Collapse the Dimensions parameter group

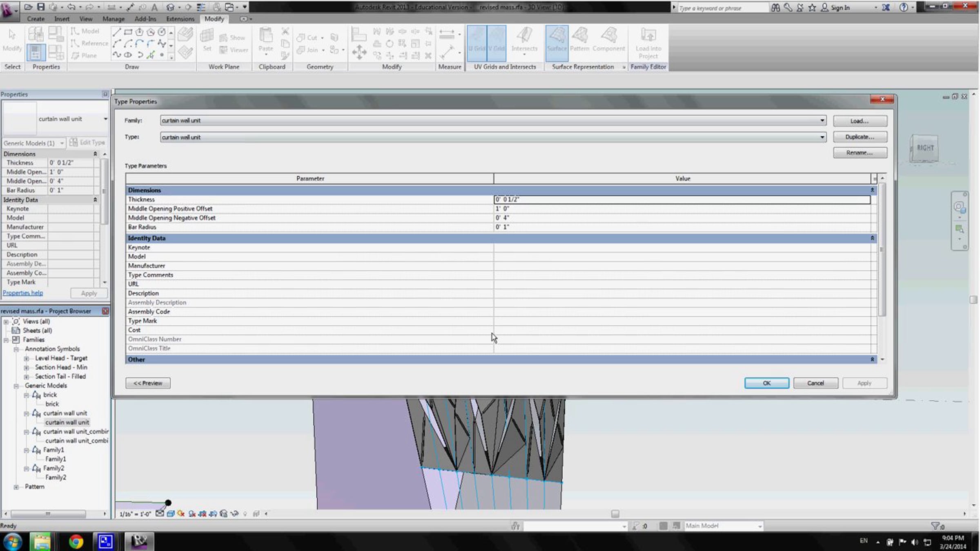coord(872,190)
